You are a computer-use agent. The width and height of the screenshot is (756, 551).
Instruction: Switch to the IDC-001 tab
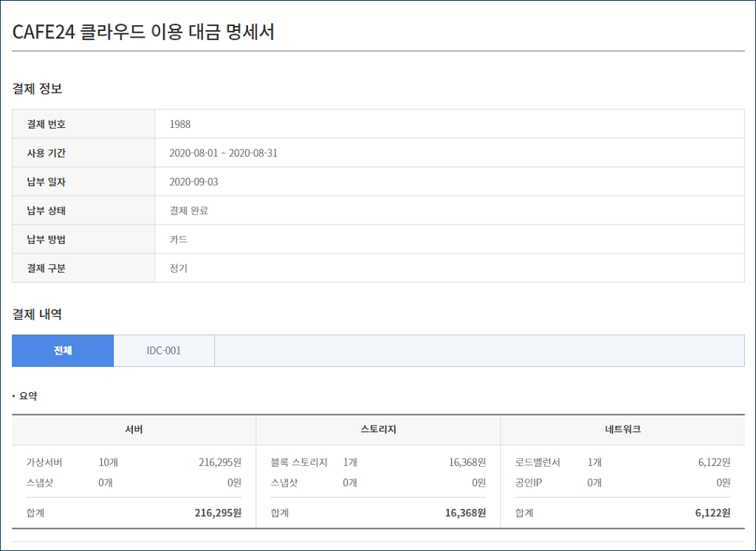pos(164,351)
